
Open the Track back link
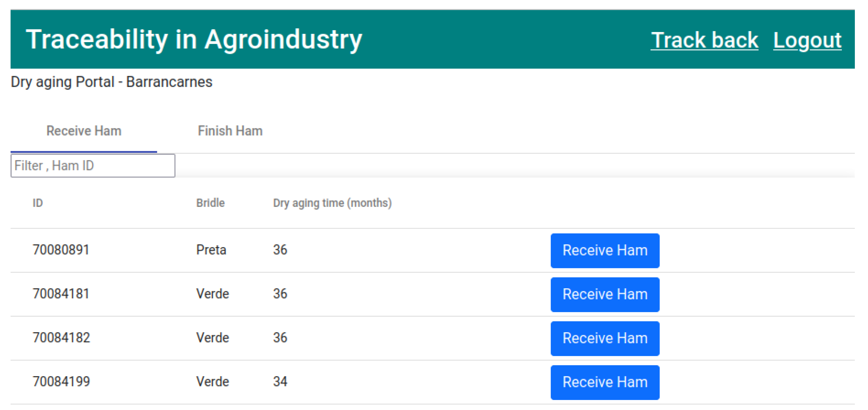[704, 40]
